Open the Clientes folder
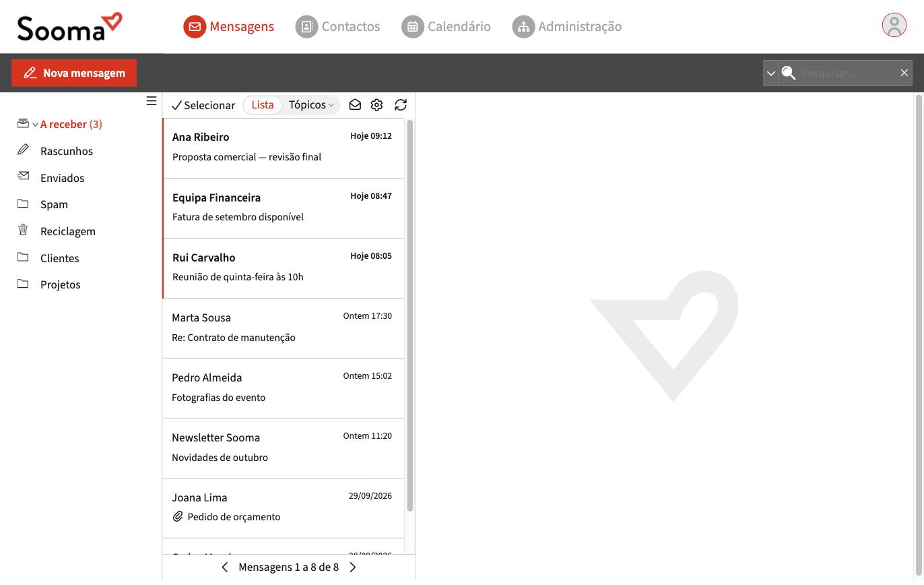This screenshot has width=924, height=585. point(60,258)
